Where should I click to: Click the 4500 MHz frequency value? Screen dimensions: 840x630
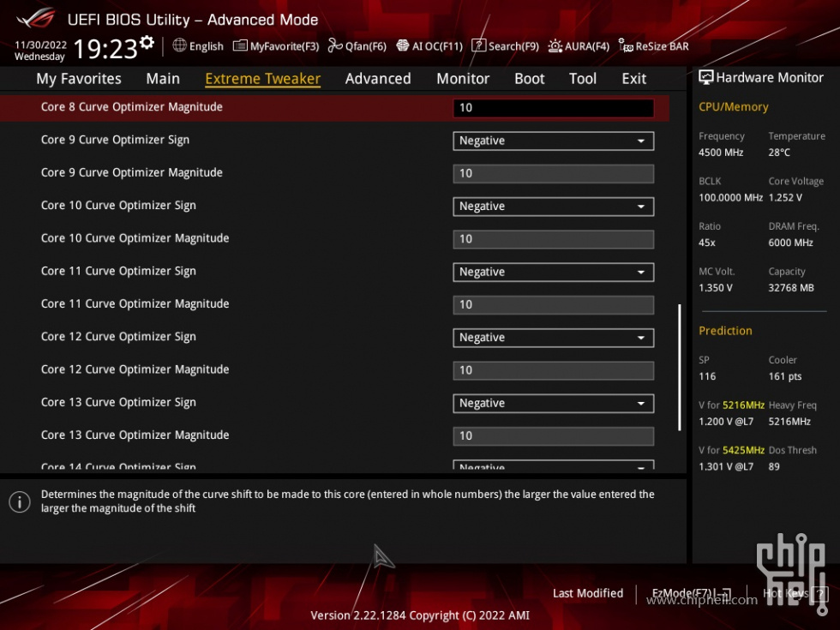pyautogui.click(x=721, y=153)
